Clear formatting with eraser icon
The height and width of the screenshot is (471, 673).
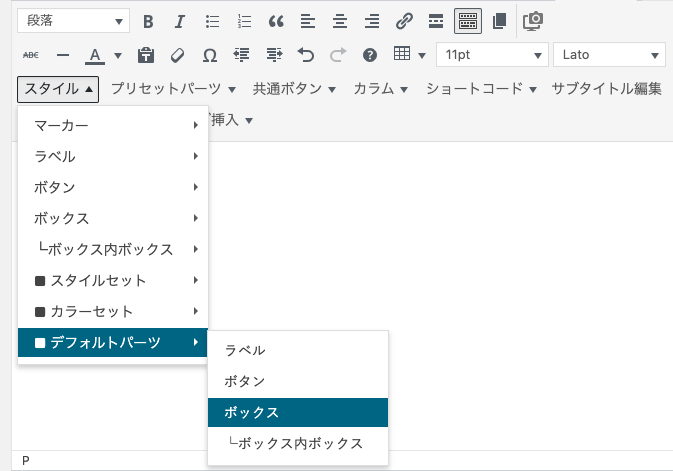pyautogui.click(x=178, y=55)
